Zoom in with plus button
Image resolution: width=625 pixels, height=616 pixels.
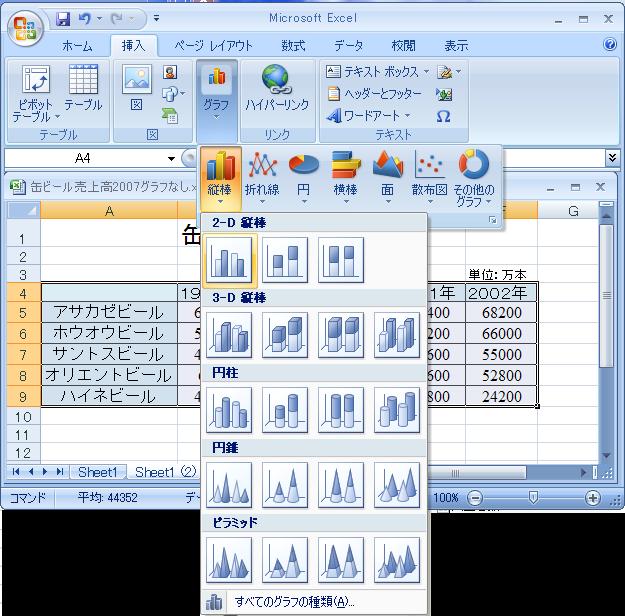pyautogui.click(x=593, y=498)
